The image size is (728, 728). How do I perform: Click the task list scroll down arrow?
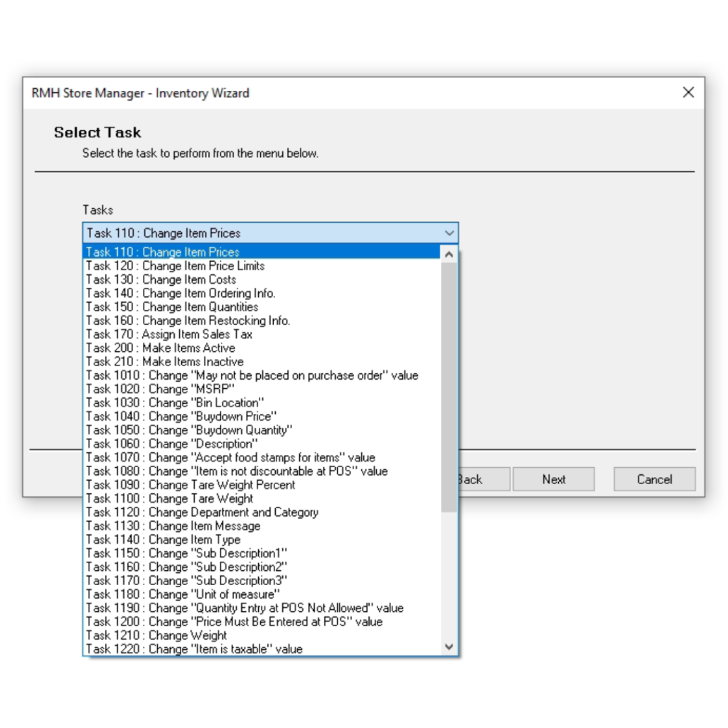(449, 647)
